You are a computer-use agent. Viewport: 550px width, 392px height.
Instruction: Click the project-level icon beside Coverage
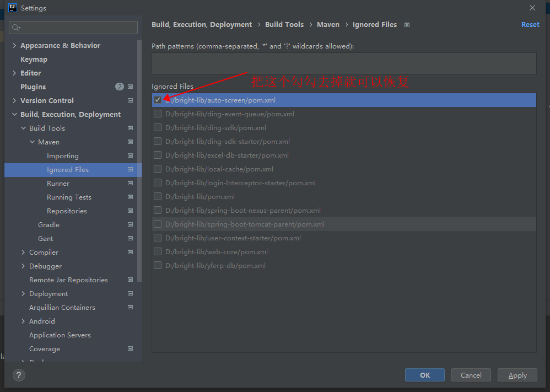pyautogui.click(x=130, y=348)
